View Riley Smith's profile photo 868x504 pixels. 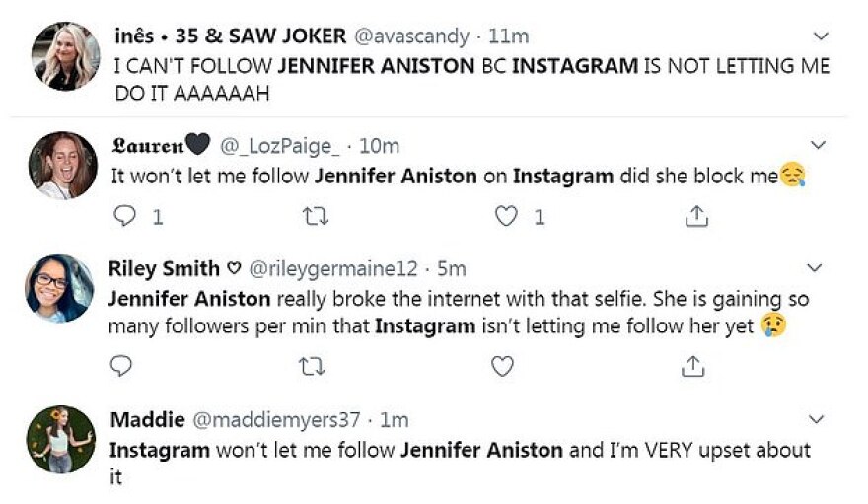(60, 288)
